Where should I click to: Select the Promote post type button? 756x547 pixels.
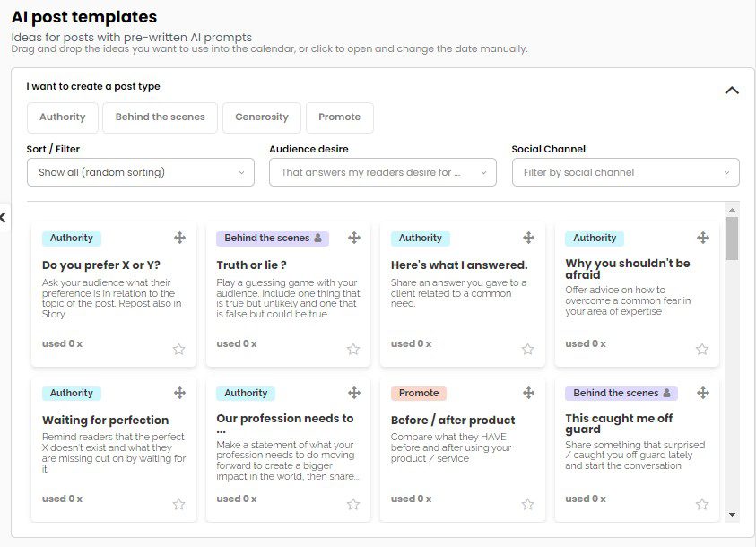pos(339,117)
